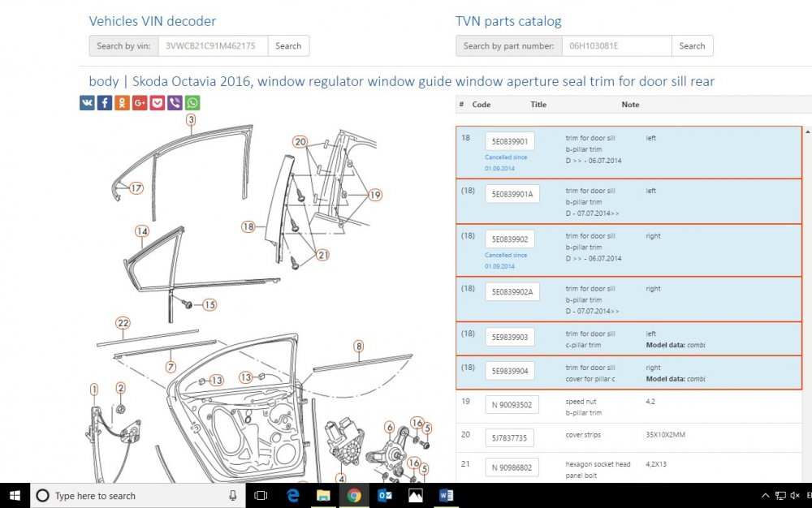The height and width of the screenshot is (508, 812).
Task: Open Task View in taskbar
Action: click(x=261, y=496)
